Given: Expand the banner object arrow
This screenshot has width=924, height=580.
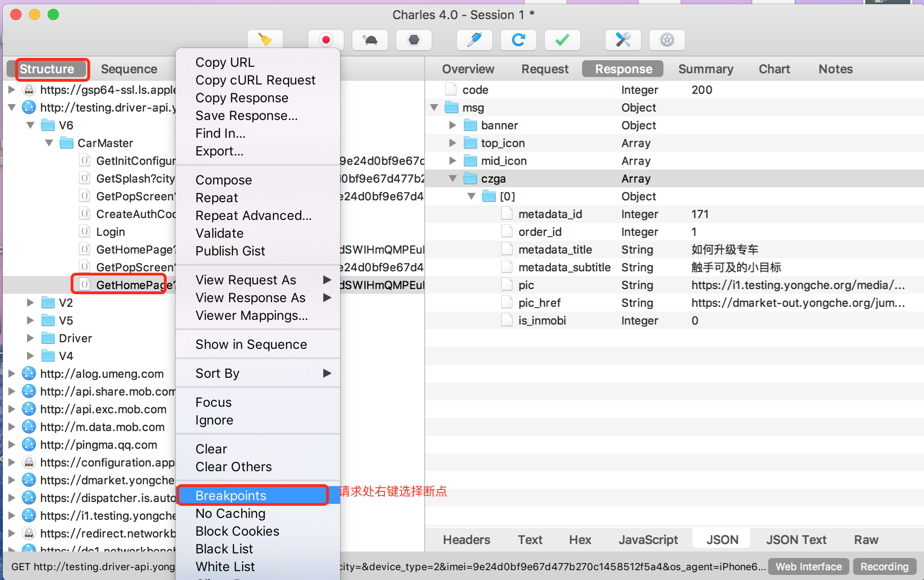Looking at the screenshot, I should click(452, 125).
